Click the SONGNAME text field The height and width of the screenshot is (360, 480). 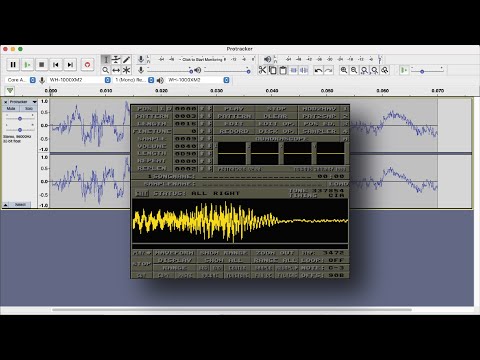tap(258, 176)
